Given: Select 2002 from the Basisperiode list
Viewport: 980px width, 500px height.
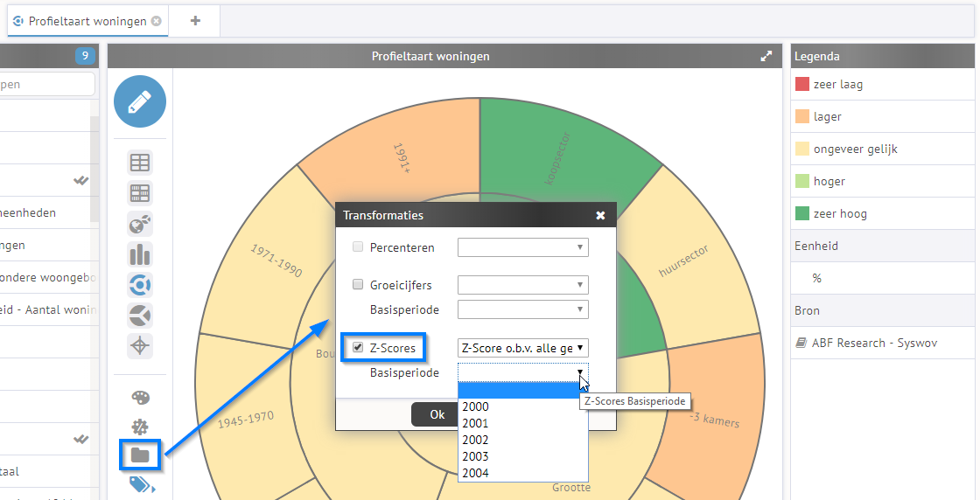Looking at the screenshot, I should [x=523, y=440].
